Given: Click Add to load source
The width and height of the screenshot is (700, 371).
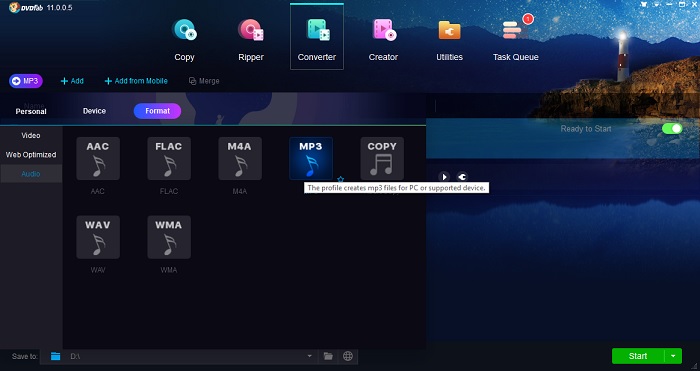Looking at the screenshot, I should click(x=72, y=81).
